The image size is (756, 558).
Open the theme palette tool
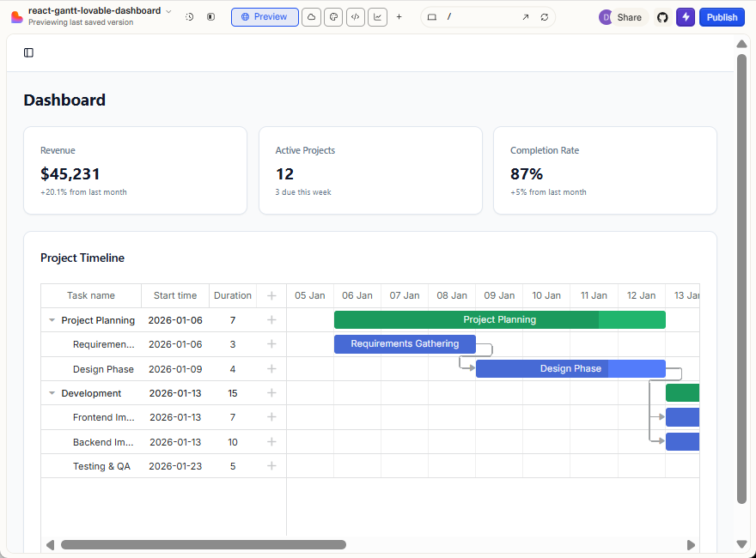(x=333, y=17)
